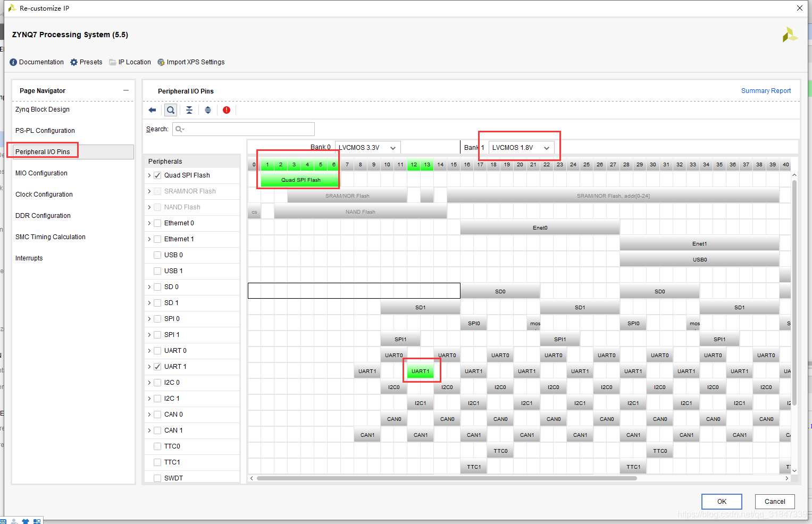The image size is (812, 524).
Task: Click the Xilinx logo icon
Action: tap(790, 35)
